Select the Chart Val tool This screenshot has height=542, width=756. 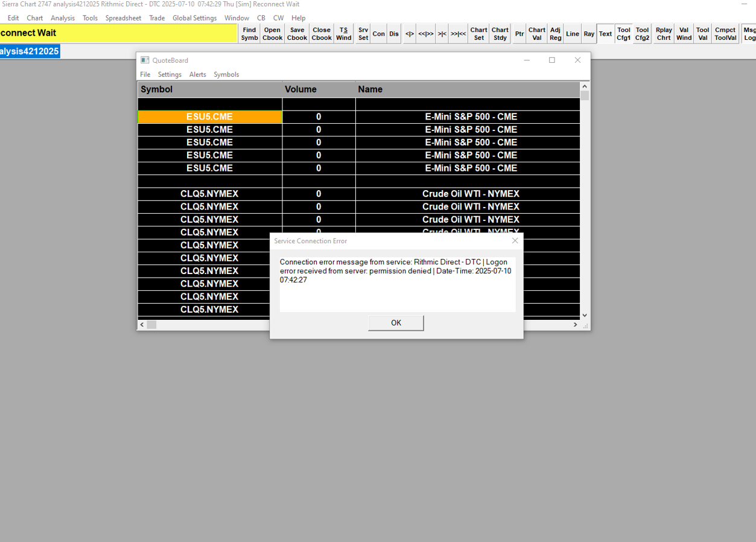[537, 34]
